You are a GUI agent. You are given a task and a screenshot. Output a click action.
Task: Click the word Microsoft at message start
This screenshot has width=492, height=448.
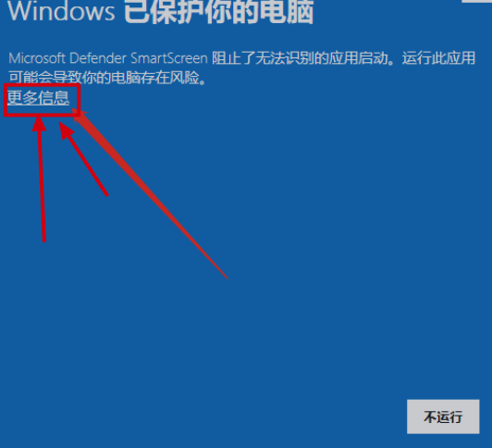point(37,58)
